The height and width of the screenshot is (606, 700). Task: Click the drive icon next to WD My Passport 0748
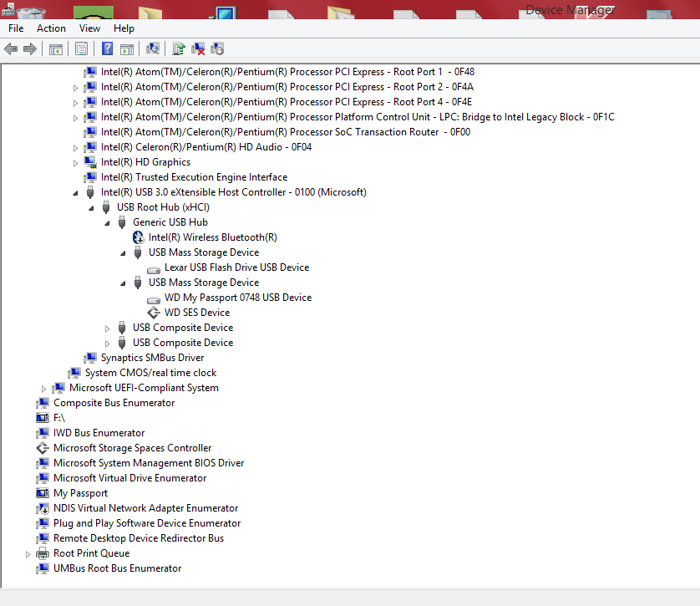click(154, 299)
